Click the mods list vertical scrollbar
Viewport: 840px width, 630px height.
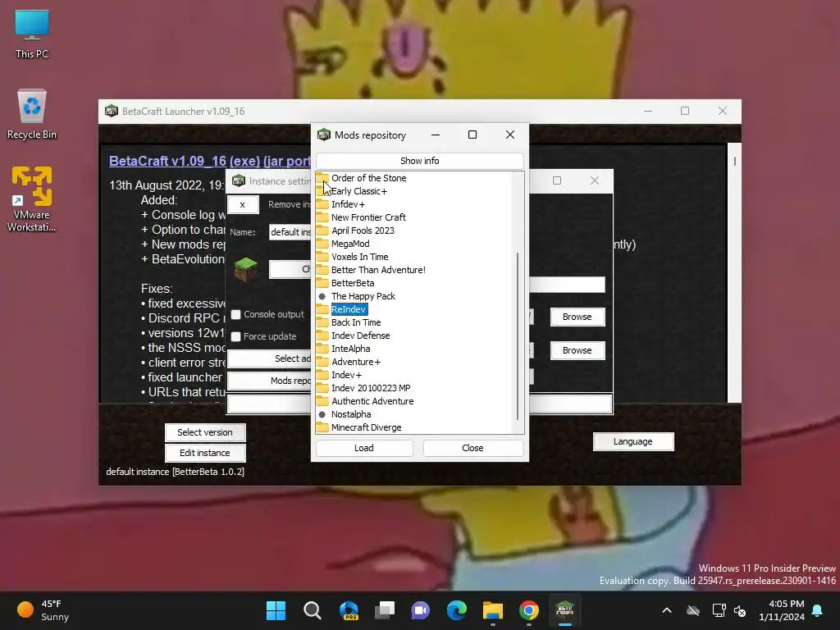518,336
